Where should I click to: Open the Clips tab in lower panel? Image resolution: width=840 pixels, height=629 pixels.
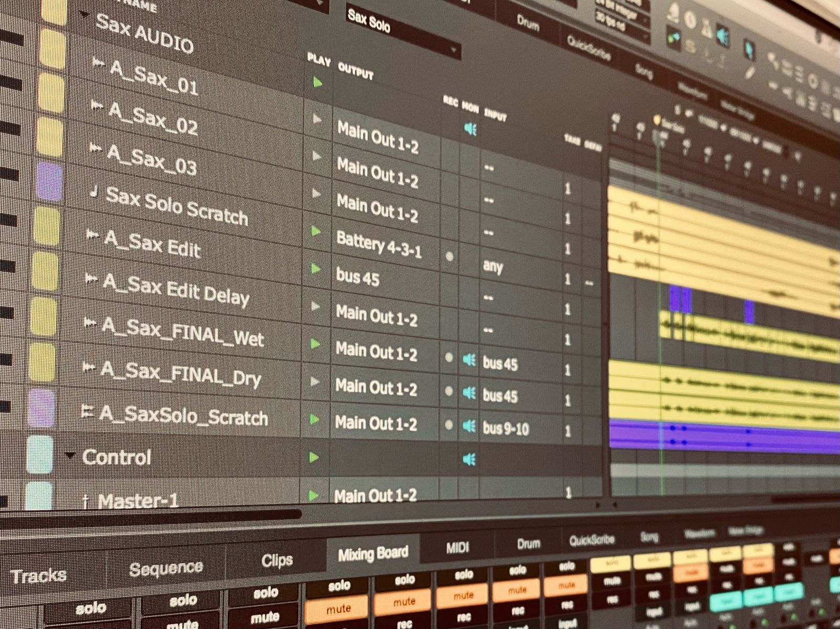(277, 561)
